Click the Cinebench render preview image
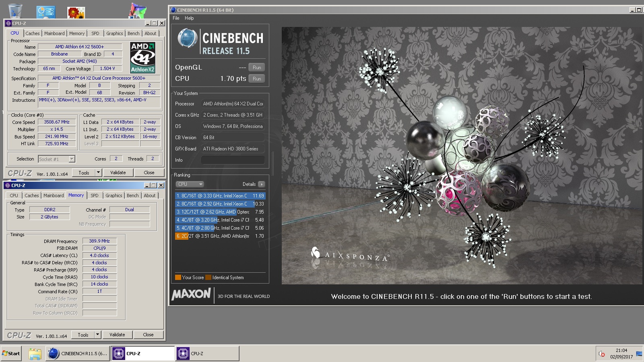Image resolution: width=644 pixels, height=362 pixels. 462,156
